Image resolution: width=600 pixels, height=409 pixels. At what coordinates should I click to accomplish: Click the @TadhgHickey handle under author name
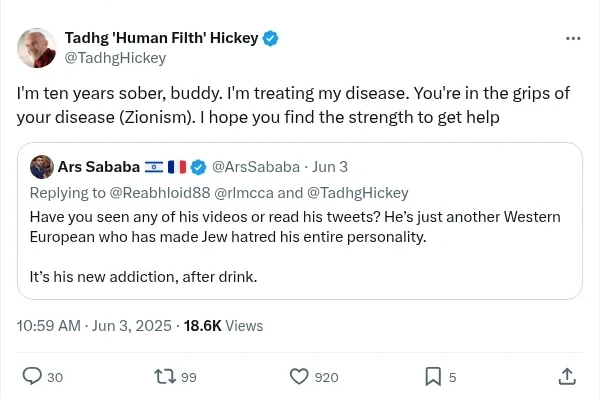[x=115, y=58]
